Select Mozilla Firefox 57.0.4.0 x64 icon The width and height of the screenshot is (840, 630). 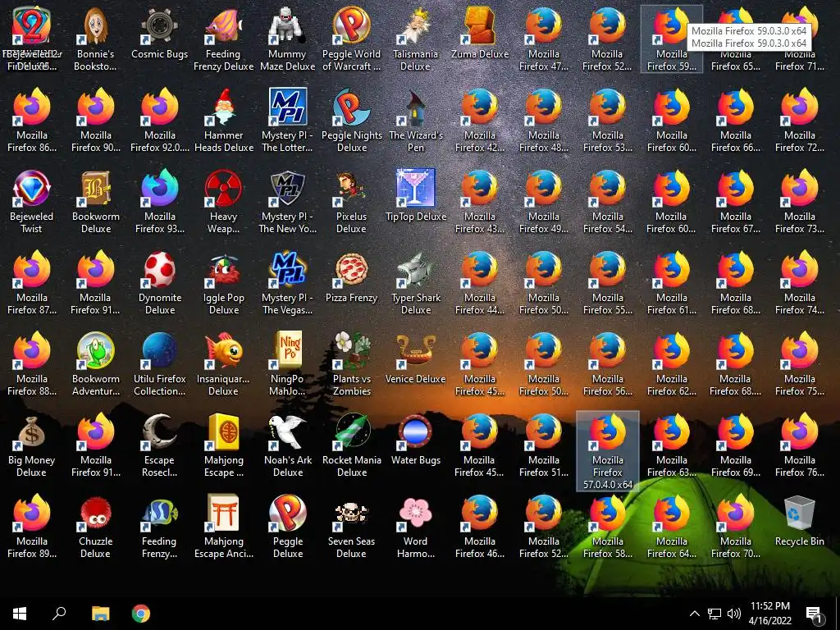(x=608, y=450)
